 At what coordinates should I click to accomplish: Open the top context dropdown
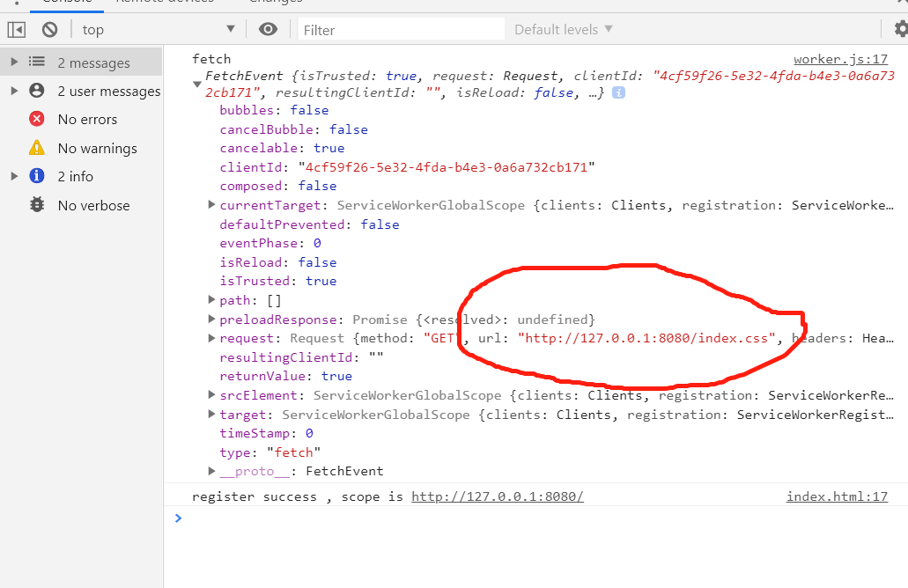tap(159, 30)
